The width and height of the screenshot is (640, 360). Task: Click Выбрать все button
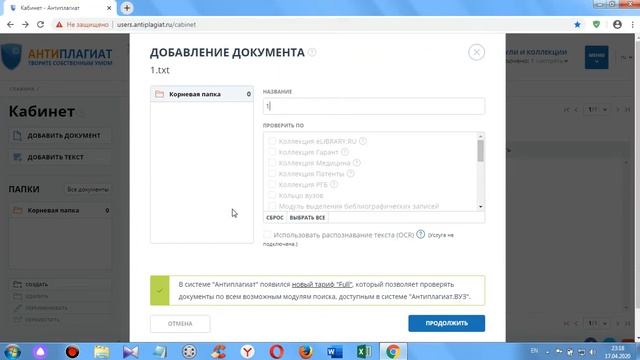(307, 218)
